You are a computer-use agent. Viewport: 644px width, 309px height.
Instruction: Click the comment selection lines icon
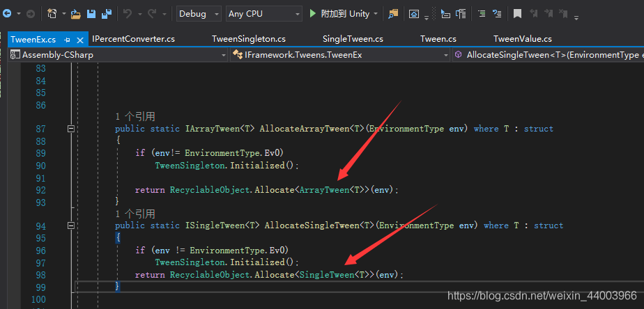[497, 14]
